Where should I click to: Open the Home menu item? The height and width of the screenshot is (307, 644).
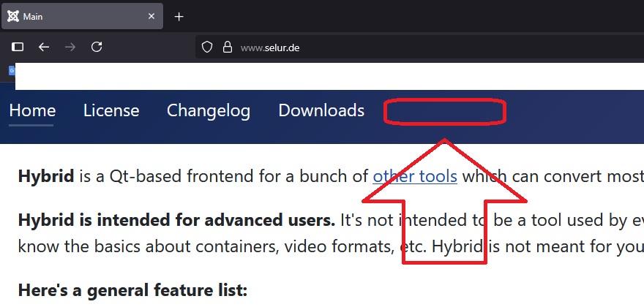pyautogui.click(x=32, y=111)
